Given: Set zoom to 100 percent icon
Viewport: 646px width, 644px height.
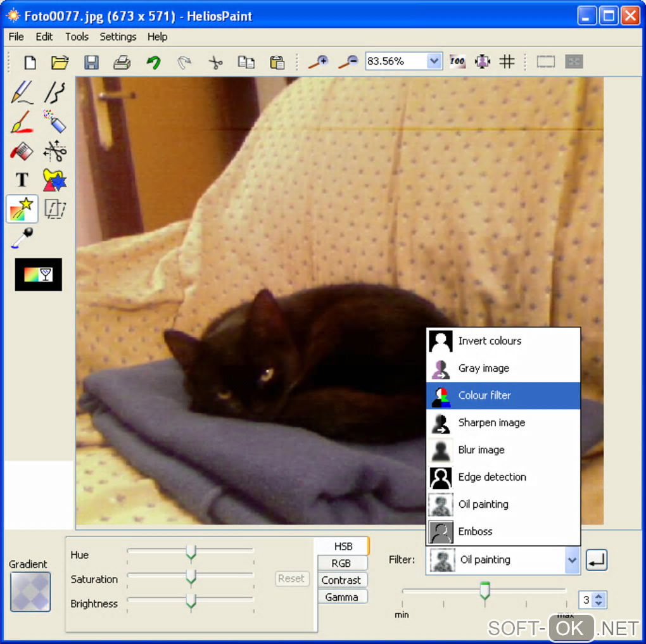Looking at the screenshot, I should (457, 61).
